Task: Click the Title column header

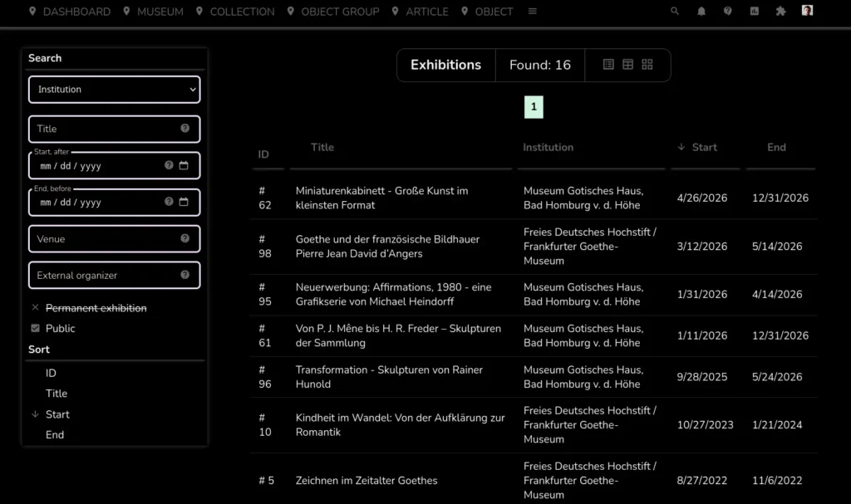Action: click(322, 147)
